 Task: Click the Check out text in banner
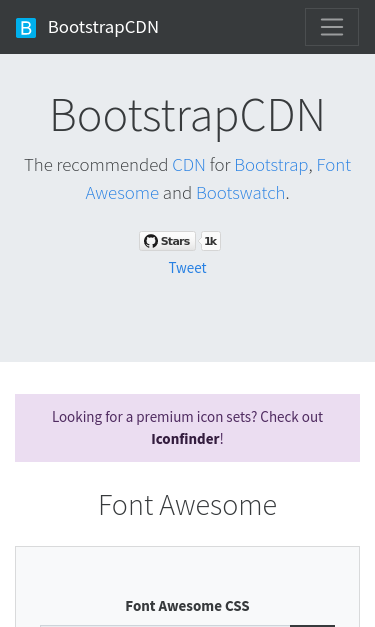[291, 417]
